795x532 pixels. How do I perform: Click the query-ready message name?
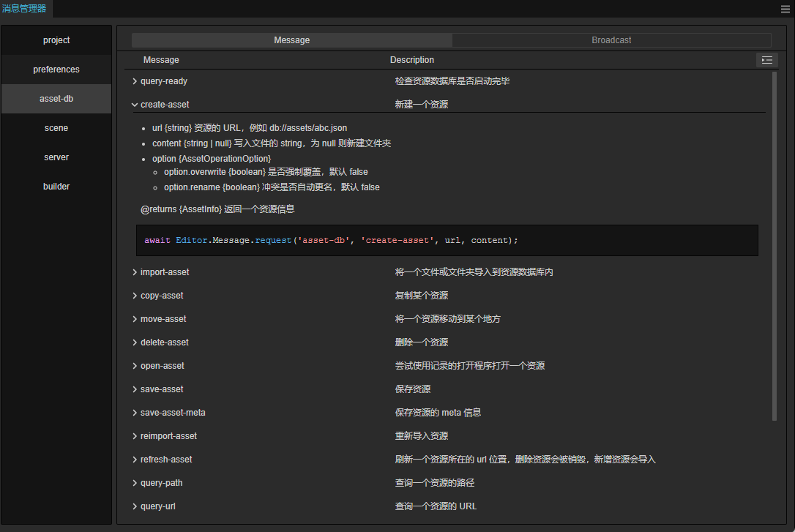[x=164, y=81]
